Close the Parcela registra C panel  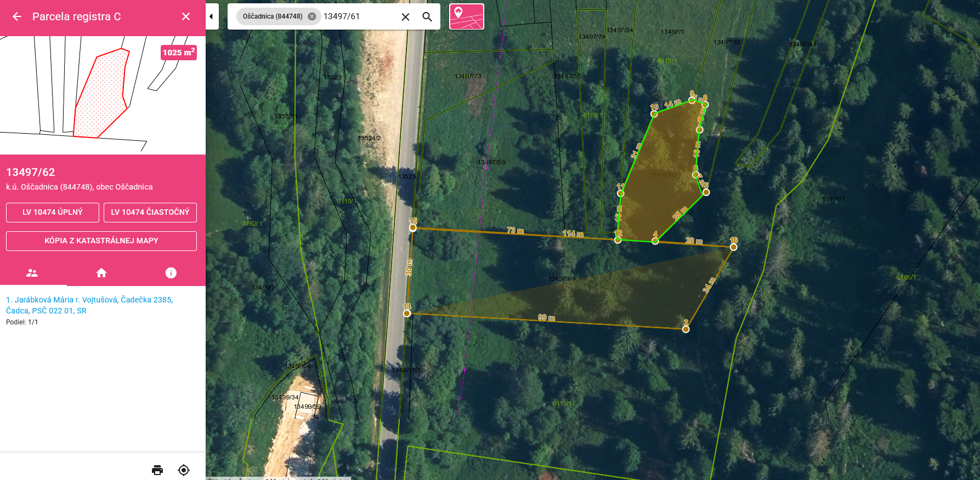click(x=186, y=16)
